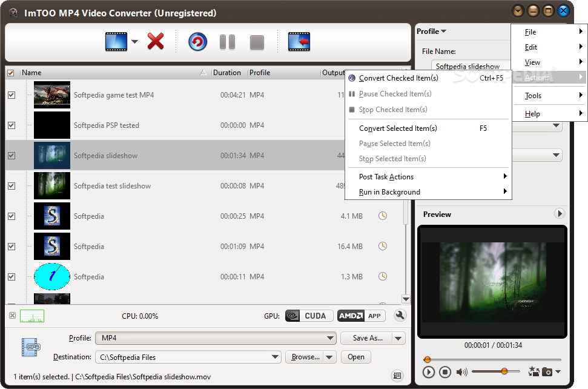Open settings via the wrench icon
The width and height of the screenshot is (588, 389).
click(x=400, y=316)
